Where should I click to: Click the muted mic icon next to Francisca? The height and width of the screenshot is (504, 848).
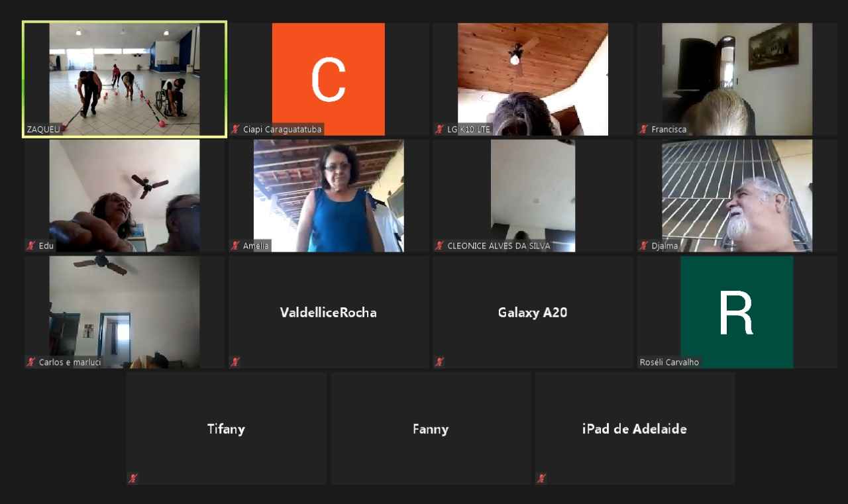click(x=643, y=129)
